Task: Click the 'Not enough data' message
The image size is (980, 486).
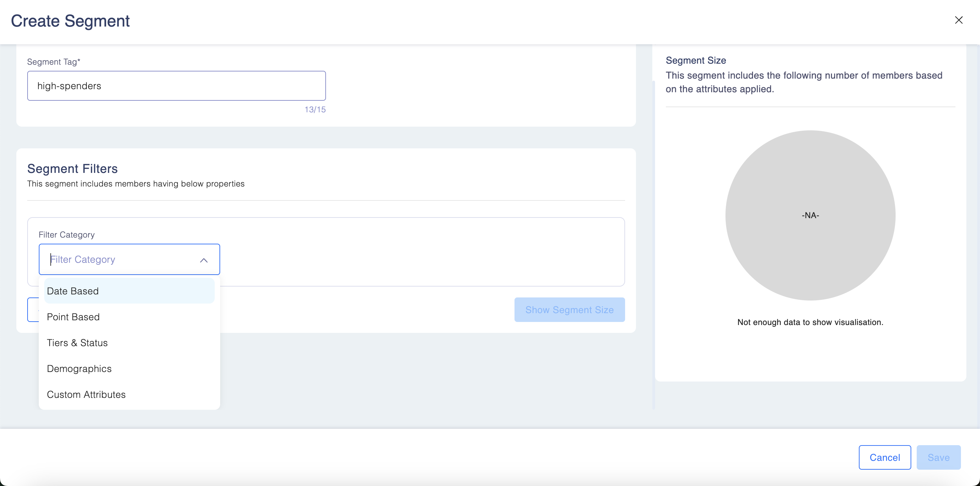Action: tap(810, 322)
